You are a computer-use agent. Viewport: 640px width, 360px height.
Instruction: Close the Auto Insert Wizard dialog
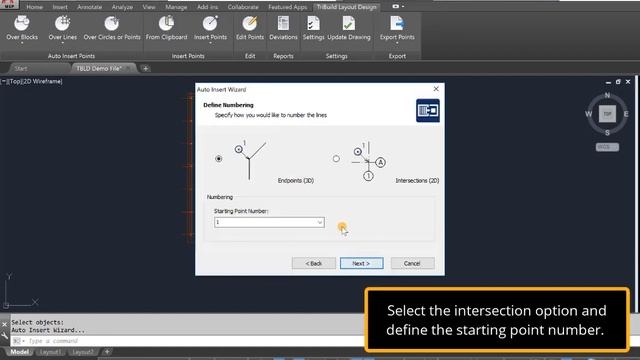click(436, 89)
